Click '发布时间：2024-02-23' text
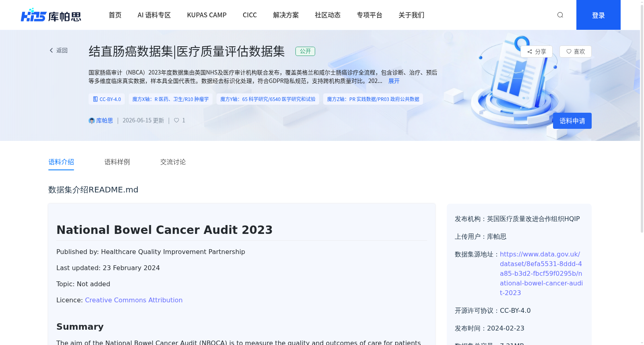This screenshot has width=644, height=345. [489, 328]
